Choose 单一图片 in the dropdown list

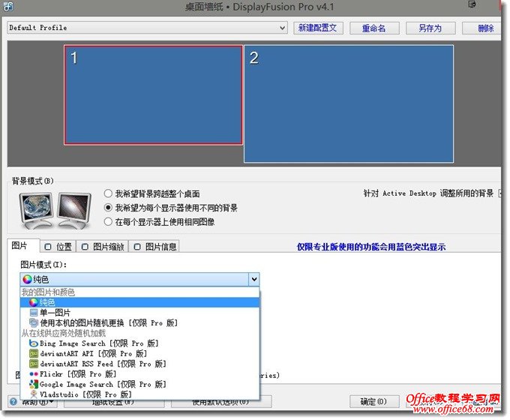pos(139,313)
